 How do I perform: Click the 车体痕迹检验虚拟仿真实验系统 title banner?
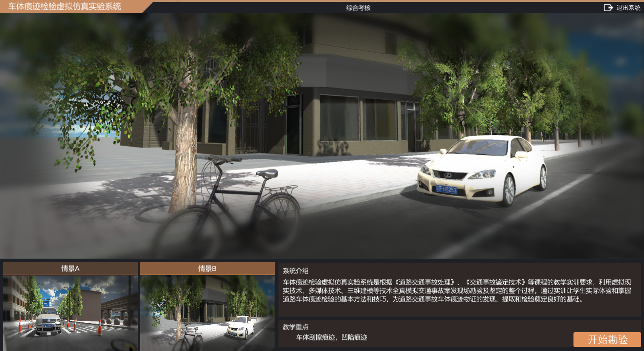[64, 6]
